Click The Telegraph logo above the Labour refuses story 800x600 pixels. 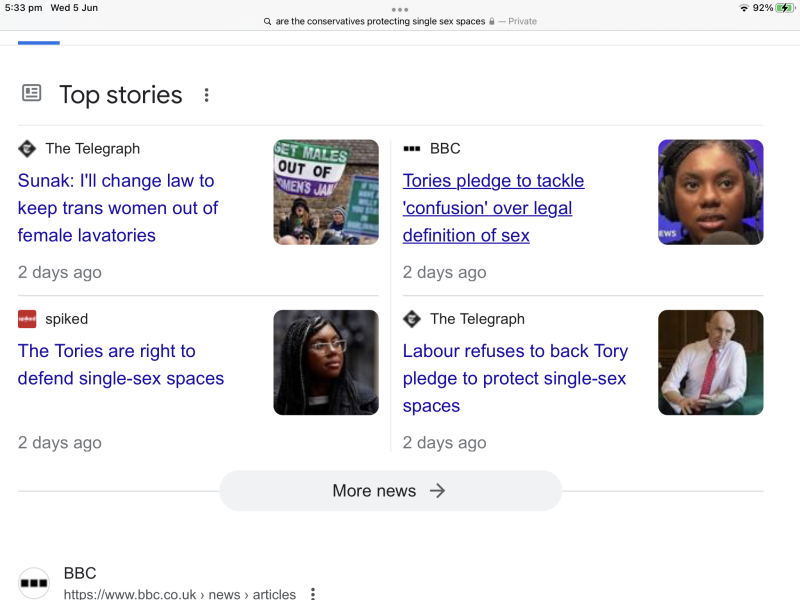(x=412, y=319)
